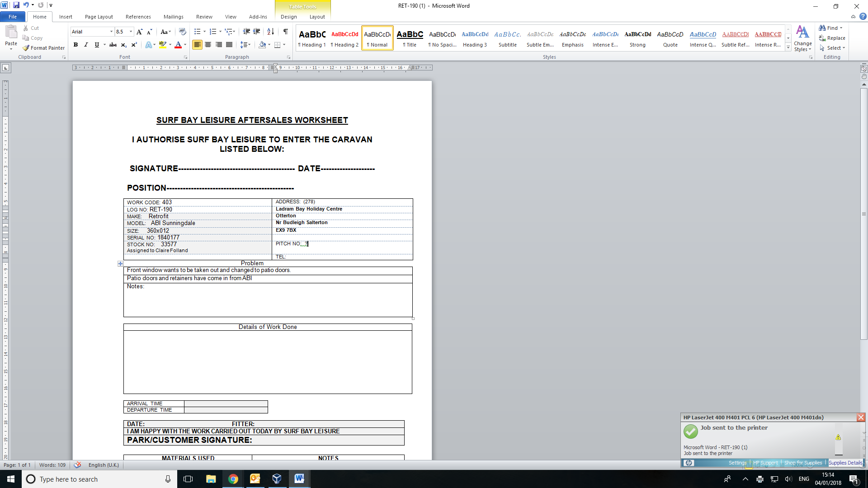Toggle the Show/Hide paragraph marks icon

[285, 32]
